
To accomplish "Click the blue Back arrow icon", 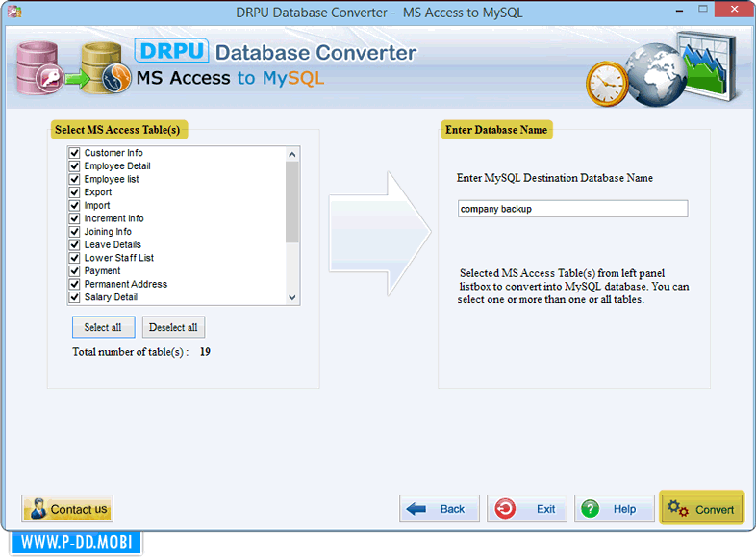I will (416, 509).
